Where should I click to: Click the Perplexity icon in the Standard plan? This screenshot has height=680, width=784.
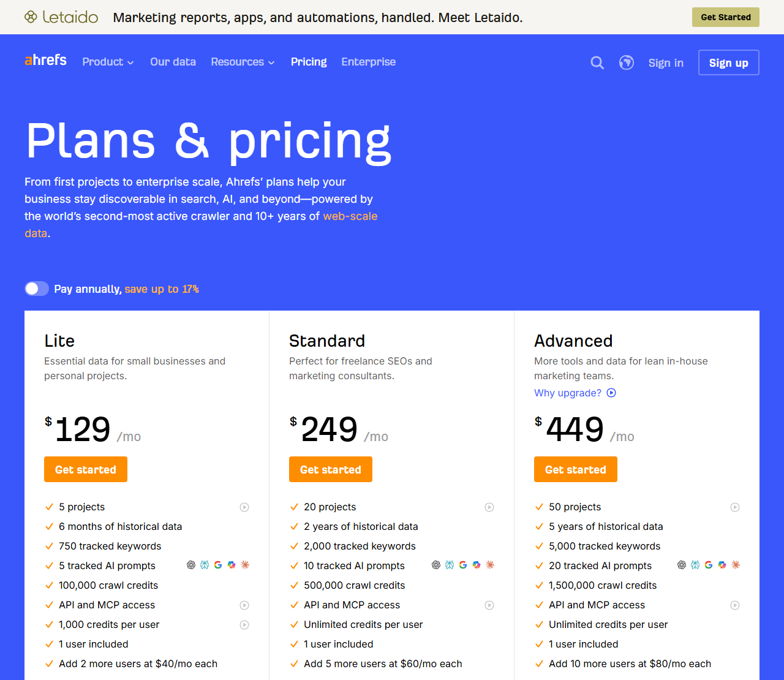coord(450,565)
